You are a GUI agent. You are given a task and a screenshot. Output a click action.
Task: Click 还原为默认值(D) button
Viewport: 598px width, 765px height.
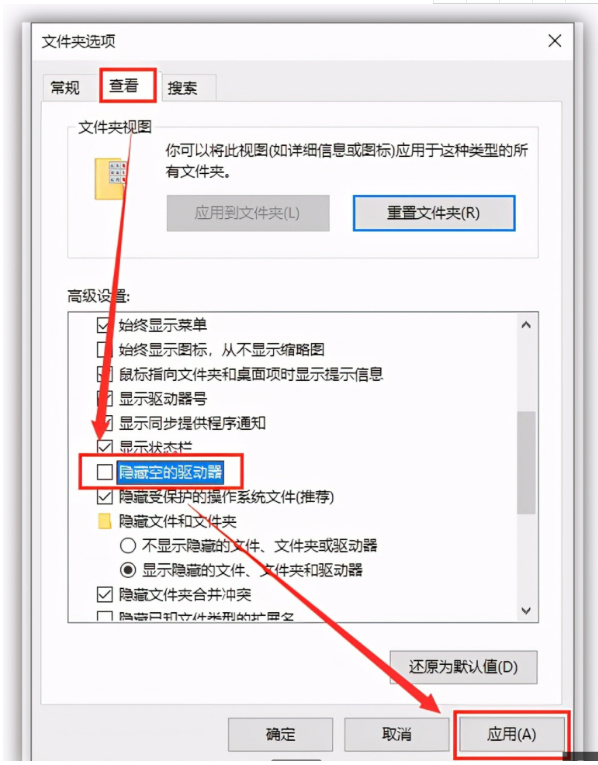(463, 666)
